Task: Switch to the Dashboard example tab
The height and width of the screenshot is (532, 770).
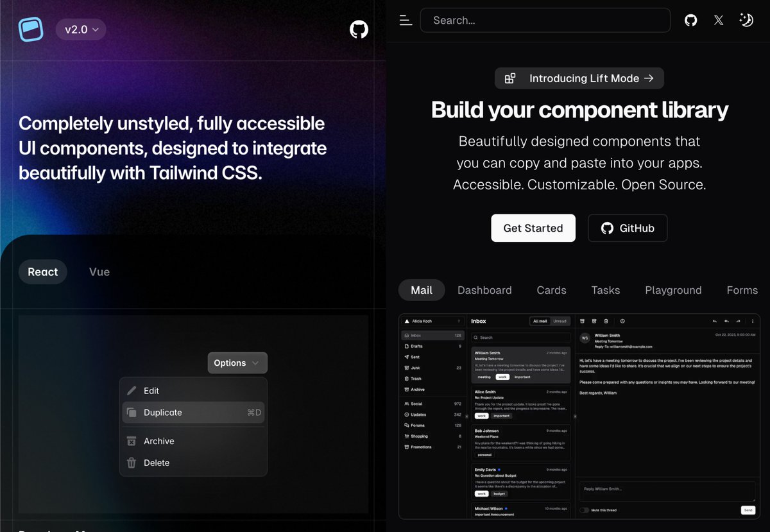Action: pyautogui.click(x=484, y=290)
